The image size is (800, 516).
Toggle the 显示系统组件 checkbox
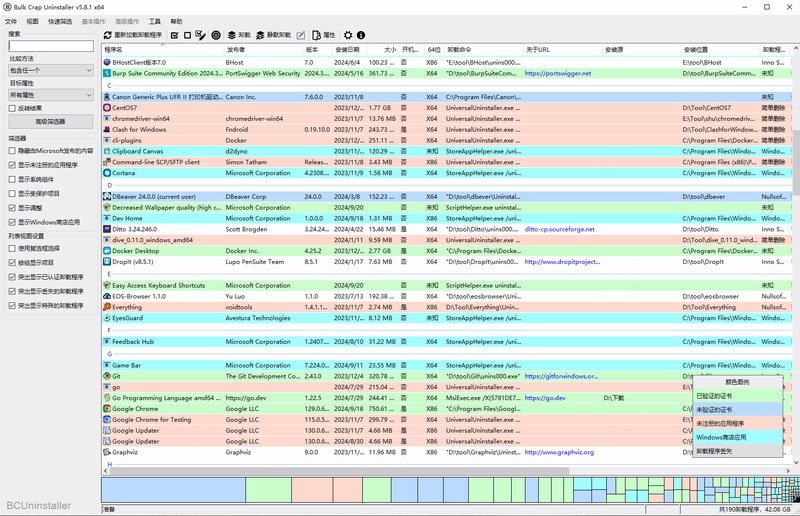[11, 179]
